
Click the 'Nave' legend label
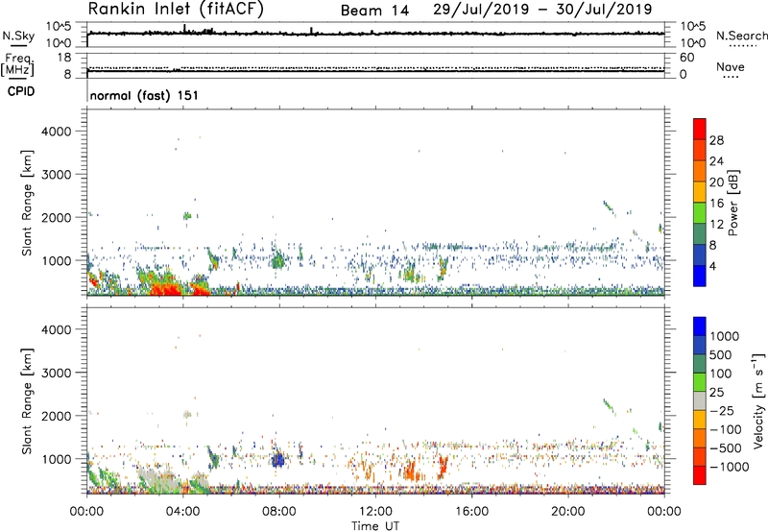pos(730,66)
